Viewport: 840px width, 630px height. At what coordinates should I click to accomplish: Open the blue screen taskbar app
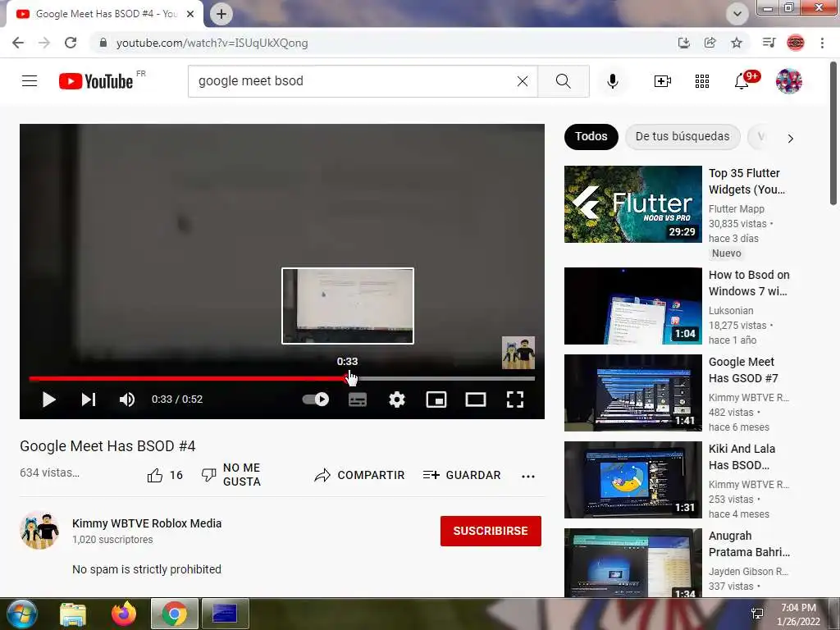point(225,614)
